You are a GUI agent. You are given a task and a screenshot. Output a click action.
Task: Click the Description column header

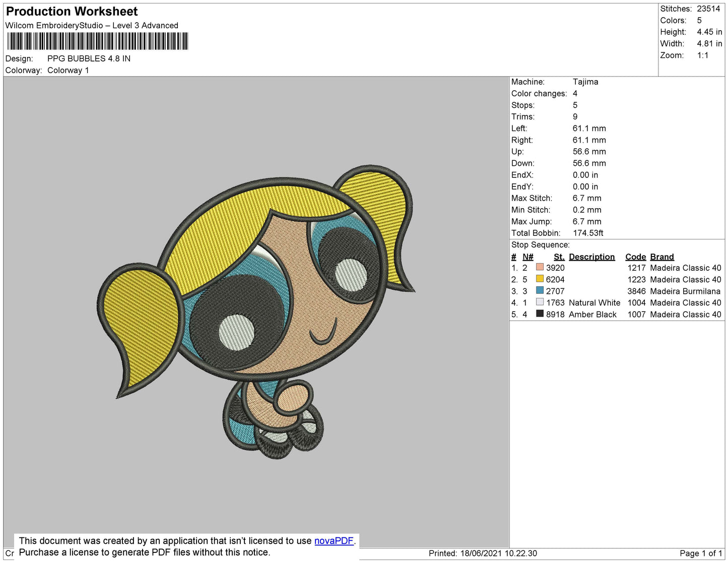pos(592,257)
